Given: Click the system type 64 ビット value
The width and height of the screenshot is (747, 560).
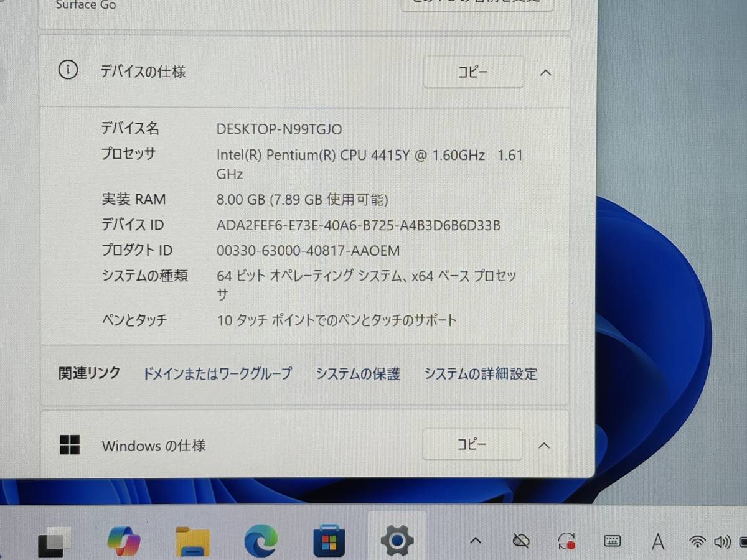Looking at the screenshot, I should click(x=367, y=284).
